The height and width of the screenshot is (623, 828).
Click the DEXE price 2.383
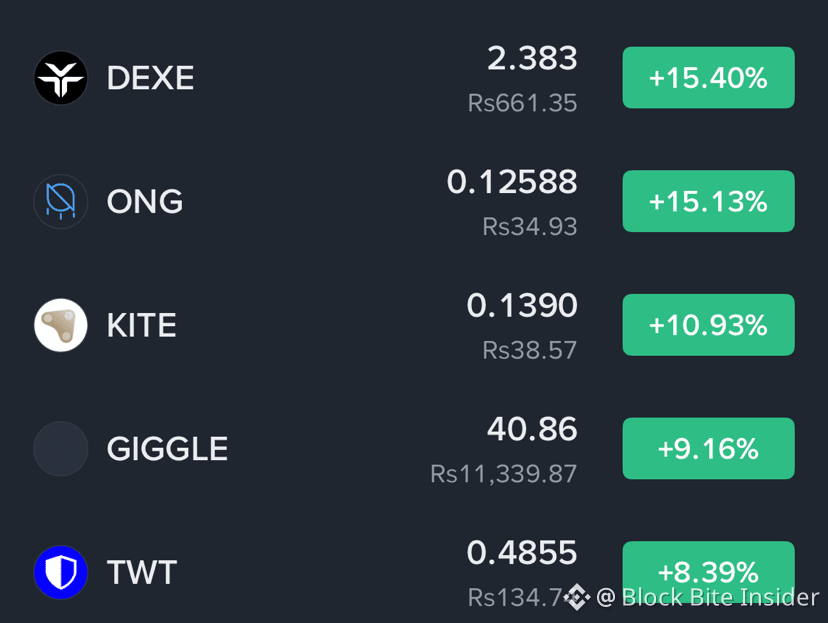coord(532,58)
